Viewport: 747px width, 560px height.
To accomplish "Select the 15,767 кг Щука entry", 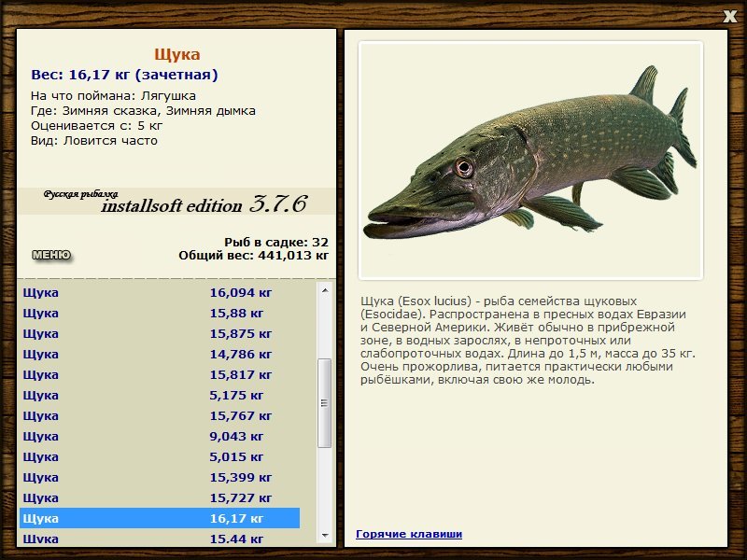I will [x=159, y=415].
